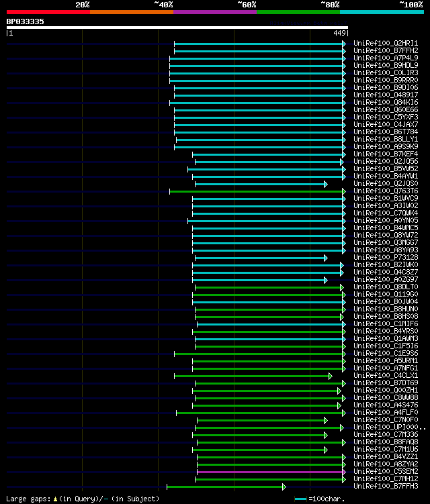The width and height of the screenshot is (430, 504).
Task: Click the UniRef100_C7N0F0 label
Action: (386, 420)
